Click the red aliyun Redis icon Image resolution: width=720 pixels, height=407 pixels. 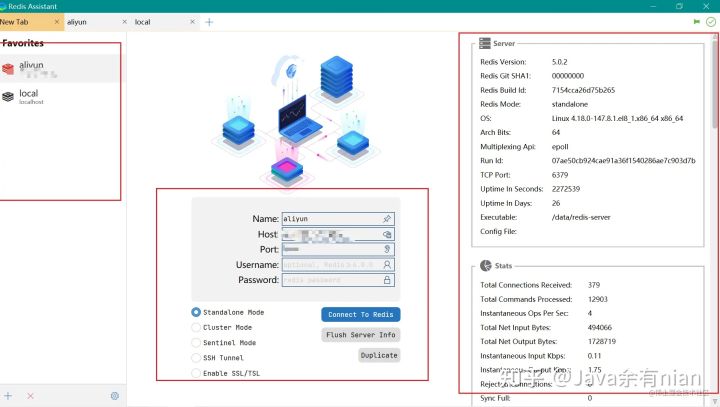8,69
